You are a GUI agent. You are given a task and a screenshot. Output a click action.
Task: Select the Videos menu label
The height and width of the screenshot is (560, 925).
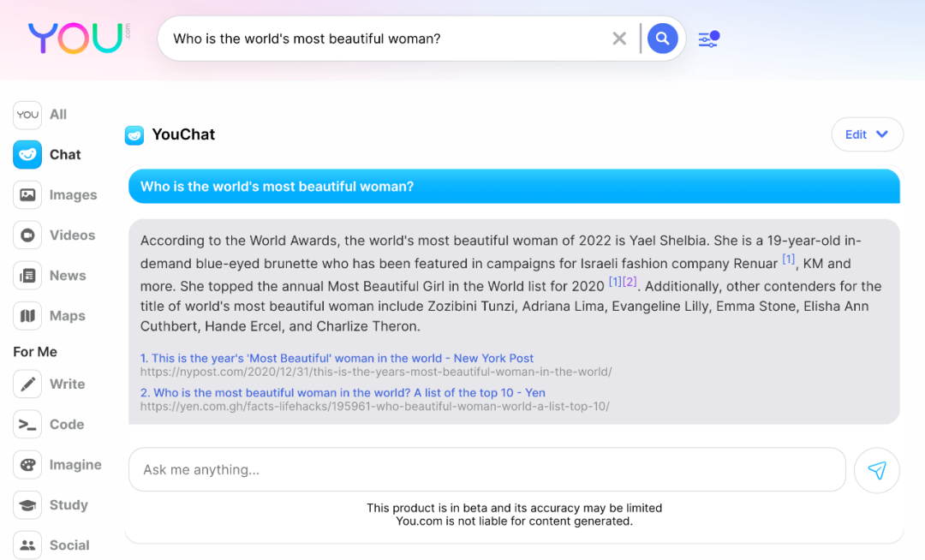click(x=72, y=235)
